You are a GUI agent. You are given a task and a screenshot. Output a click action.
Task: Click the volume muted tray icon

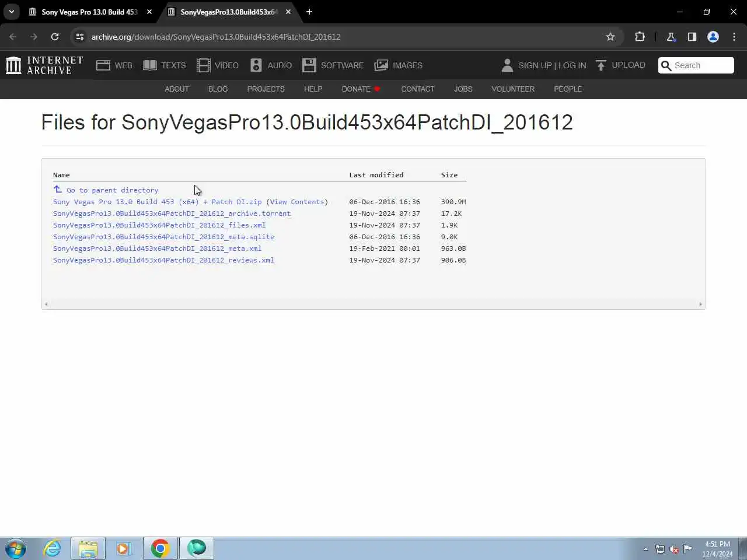coord(674,549)
